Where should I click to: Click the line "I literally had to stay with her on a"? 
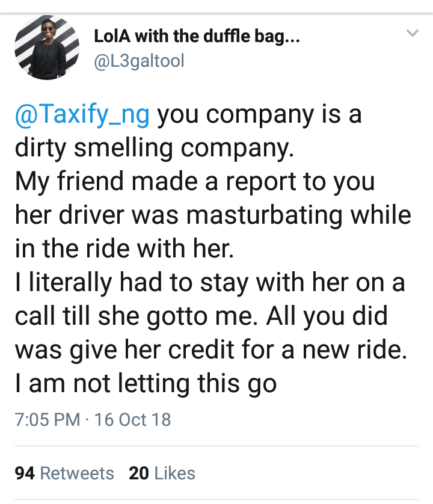coord(209,282)
